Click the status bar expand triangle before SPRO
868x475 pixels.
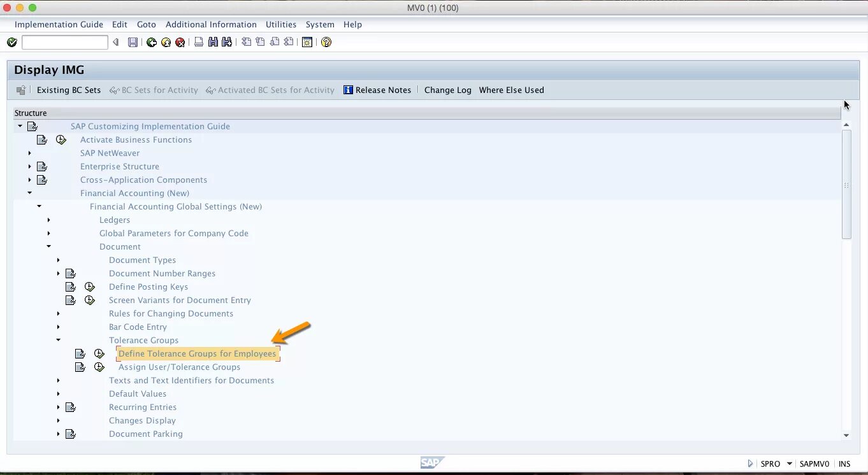coord(750,464)
